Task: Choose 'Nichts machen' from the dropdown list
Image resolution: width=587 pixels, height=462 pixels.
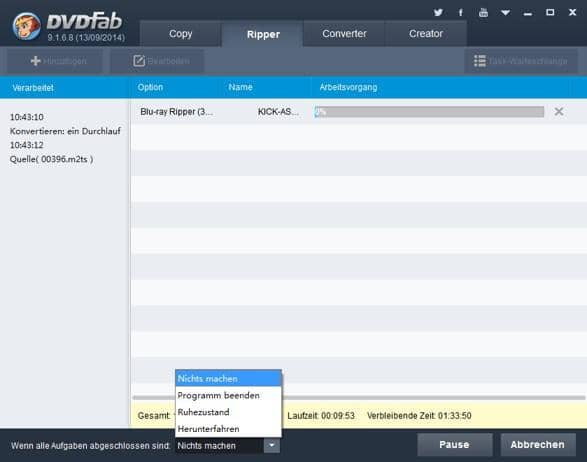Action: (x=228, y=379)
